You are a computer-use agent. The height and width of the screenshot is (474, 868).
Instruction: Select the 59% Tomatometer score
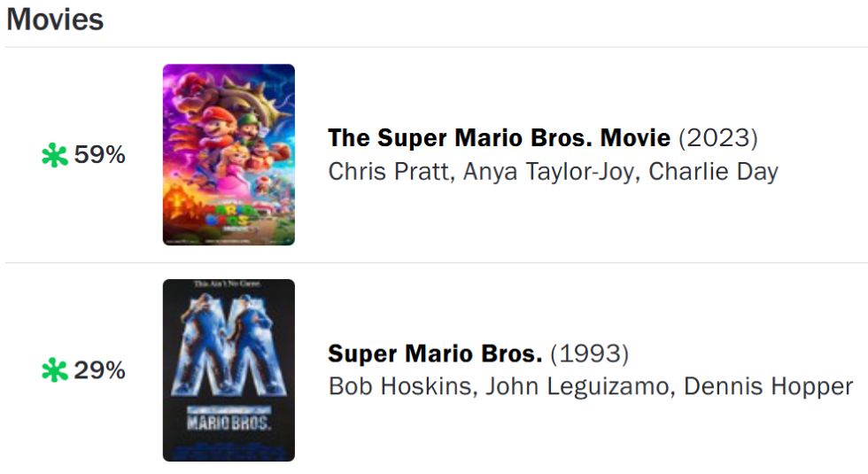(x=99, y=154)
